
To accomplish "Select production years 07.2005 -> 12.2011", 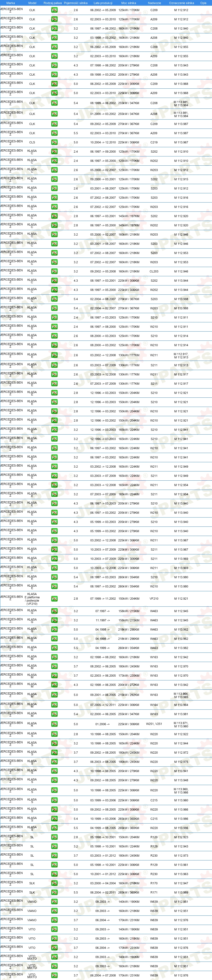I will point(103,705).
